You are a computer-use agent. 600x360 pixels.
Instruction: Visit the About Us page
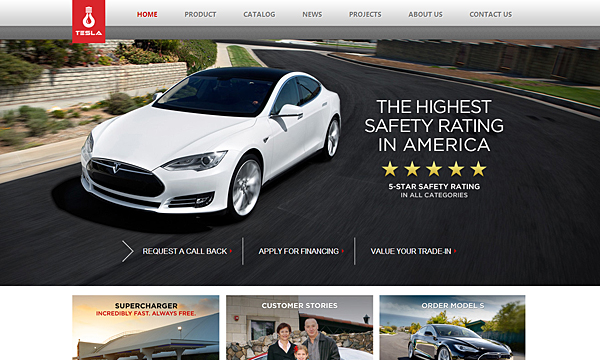[425, 15]
